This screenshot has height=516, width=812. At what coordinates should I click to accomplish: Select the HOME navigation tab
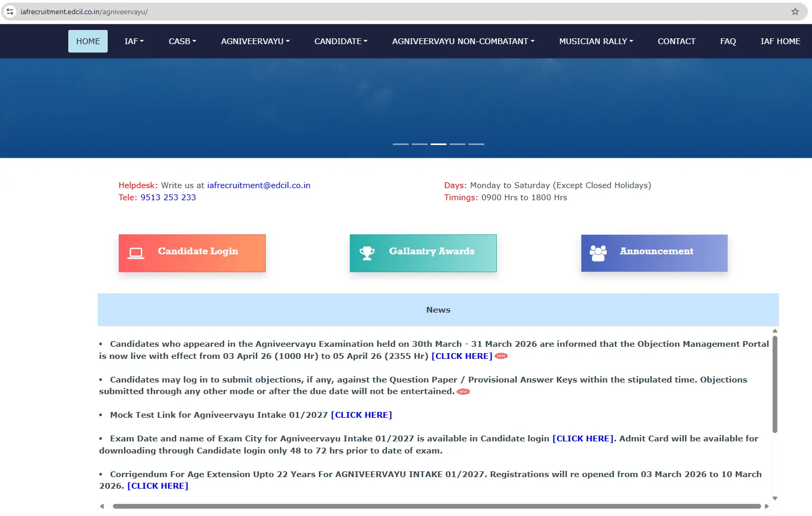click(88, 41)
